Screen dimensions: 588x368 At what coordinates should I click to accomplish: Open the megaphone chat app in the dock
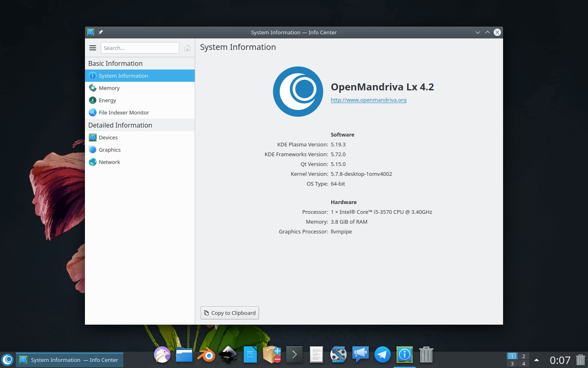361,355
